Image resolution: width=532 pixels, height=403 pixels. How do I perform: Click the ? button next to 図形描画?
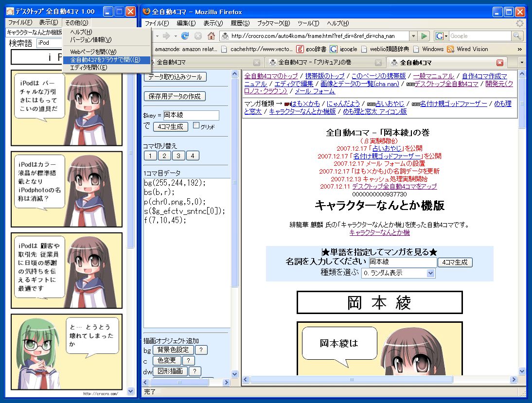(195, 371)
